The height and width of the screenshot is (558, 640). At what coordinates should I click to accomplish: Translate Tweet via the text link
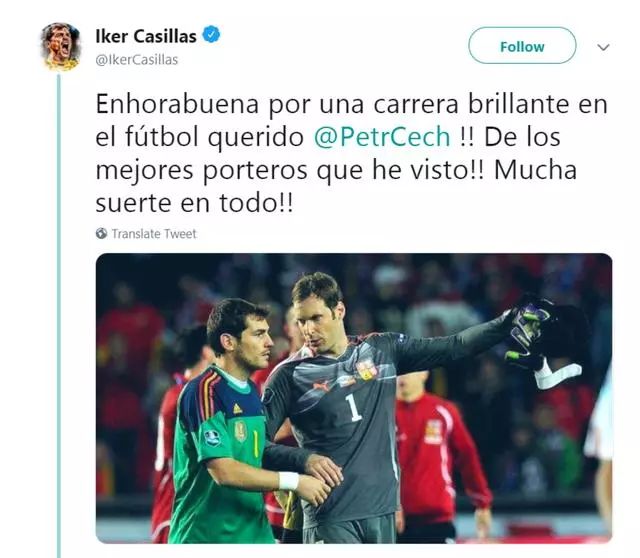154,233
